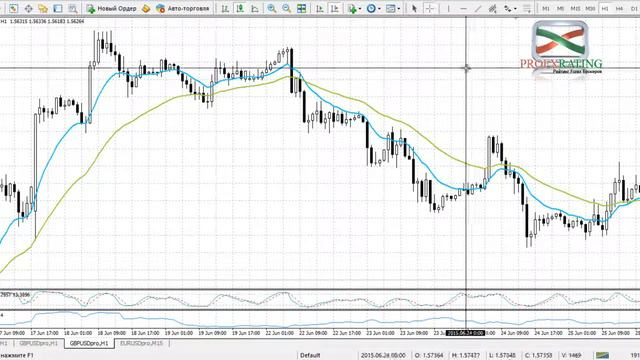Open the Navigator panel star-folder icon

pyautogui.click(x=43, y=8)
